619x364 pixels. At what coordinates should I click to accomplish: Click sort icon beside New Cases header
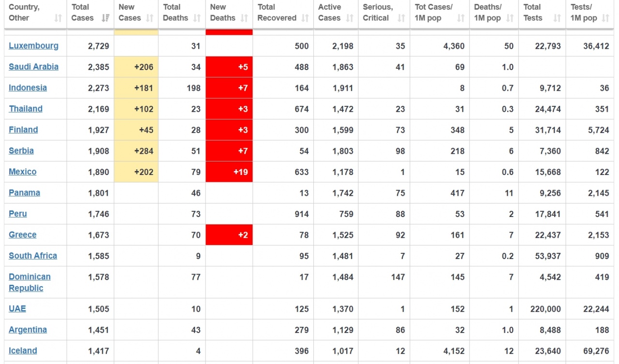click(x=149, y=18)
